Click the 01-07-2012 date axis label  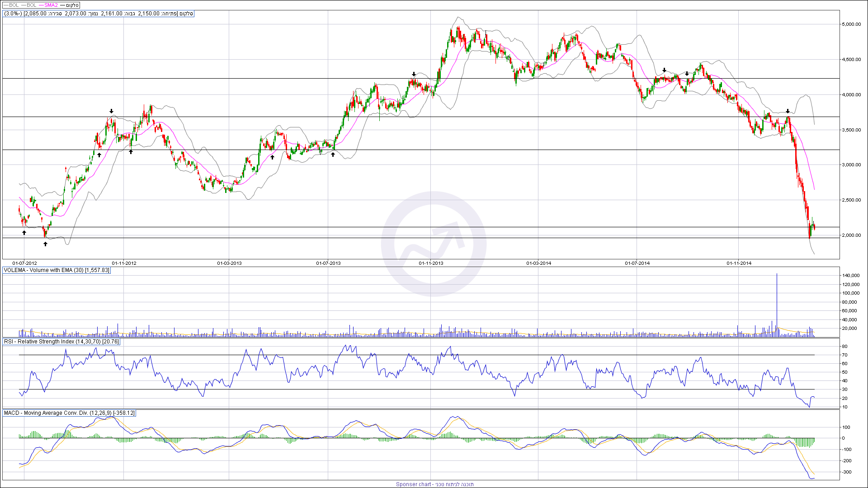point(24,263)
